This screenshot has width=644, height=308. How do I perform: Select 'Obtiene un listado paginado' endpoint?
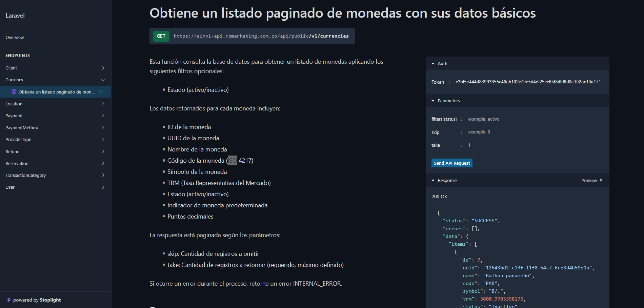(x=57, y=92)
